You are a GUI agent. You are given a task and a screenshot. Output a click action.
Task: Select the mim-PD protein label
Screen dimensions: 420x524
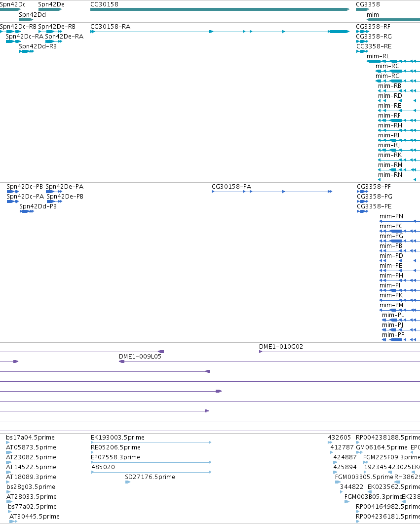click(x=391, y=256)
